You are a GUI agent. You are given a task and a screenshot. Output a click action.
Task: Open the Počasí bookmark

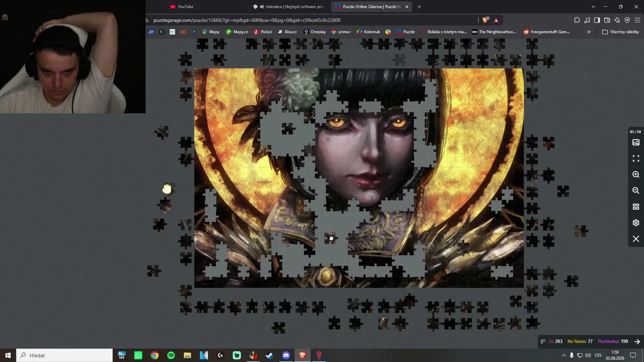point(263,32)
